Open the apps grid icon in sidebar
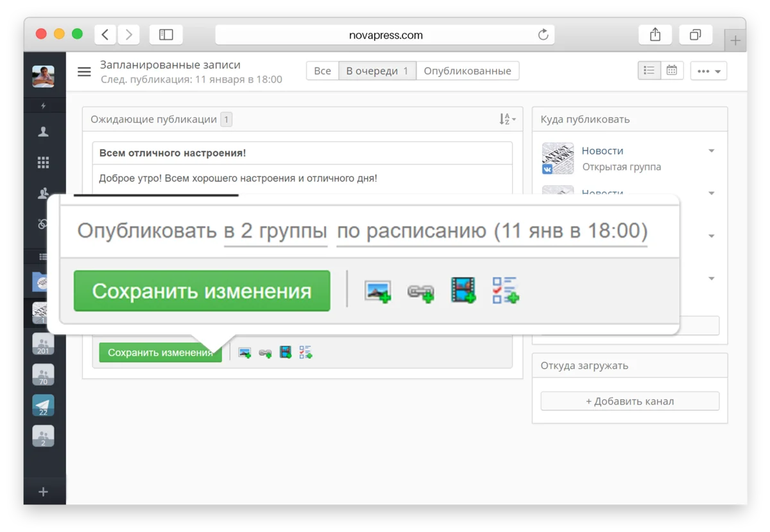This screenshot has height=532, width=770. pos(43,162)
